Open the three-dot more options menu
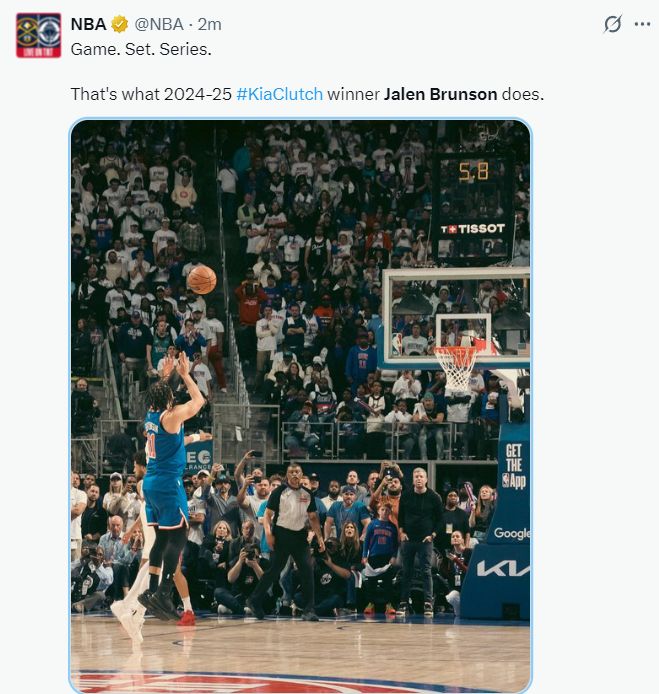The height and width of the screenshot is (694, 659). [x=642, y=24]
